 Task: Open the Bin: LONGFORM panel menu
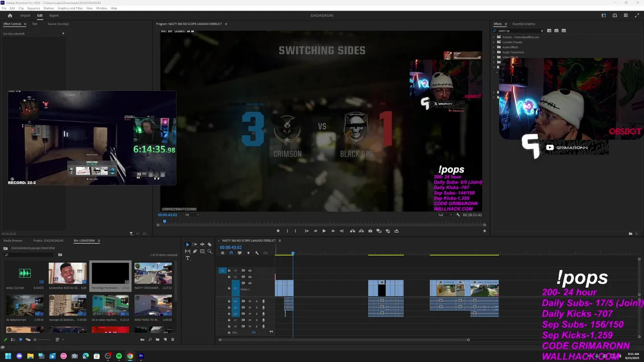[99, 240]
